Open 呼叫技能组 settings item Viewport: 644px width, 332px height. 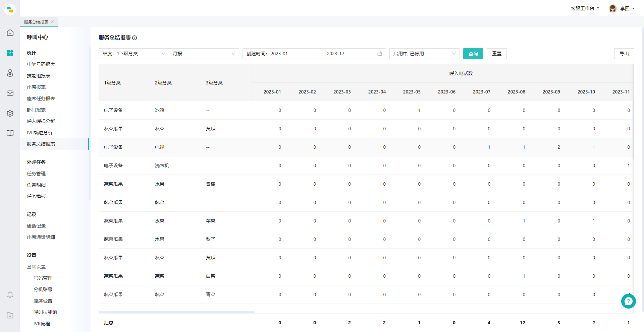[45, 312]
